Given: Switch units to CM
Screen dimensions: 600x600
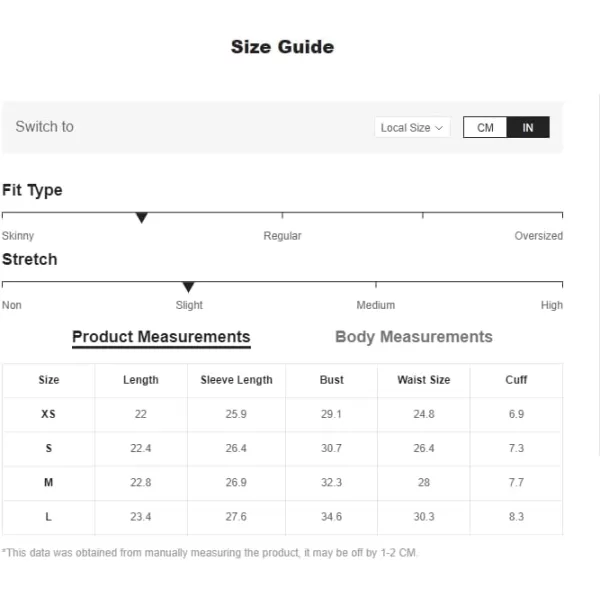Looking at the screenshot, I should click(485, 127).
